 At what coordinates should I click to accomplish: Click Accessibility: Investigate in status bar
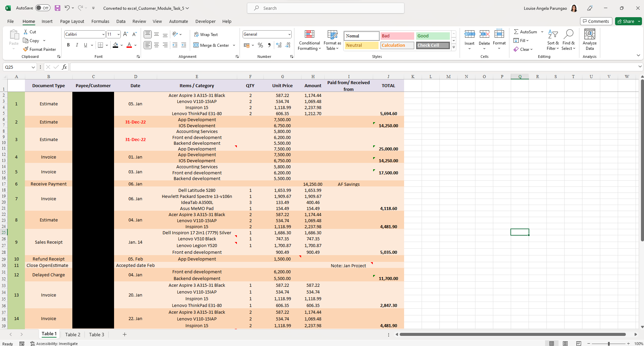[x=54, y=344]
